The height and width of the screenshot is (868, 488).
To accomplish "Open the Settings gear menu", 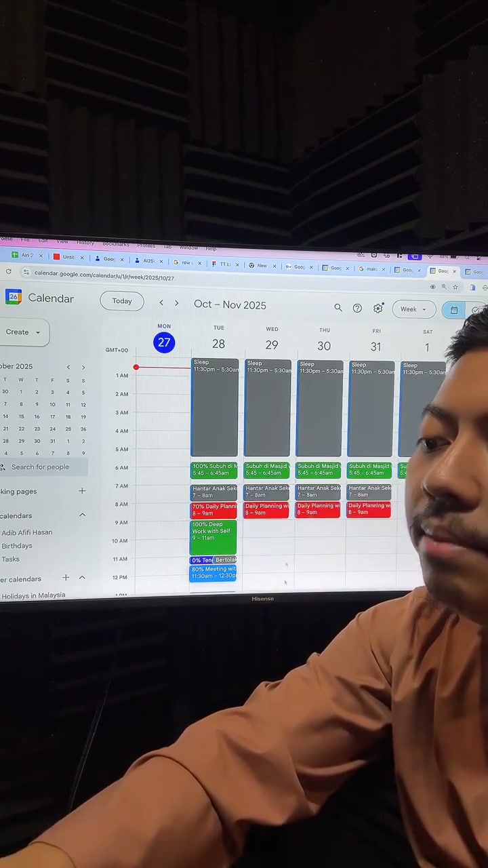I will pyautogui.click(x=378, y=309).
